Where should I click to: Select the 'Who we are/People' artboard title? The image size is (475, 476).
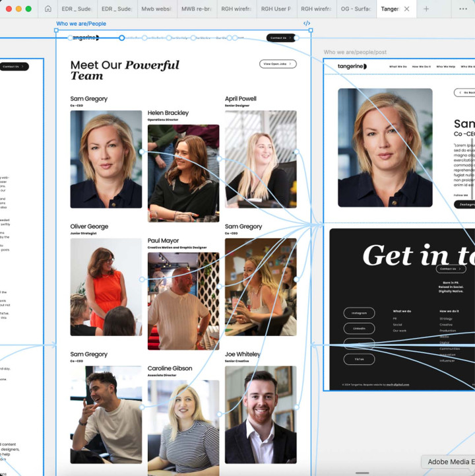(80, 24)
